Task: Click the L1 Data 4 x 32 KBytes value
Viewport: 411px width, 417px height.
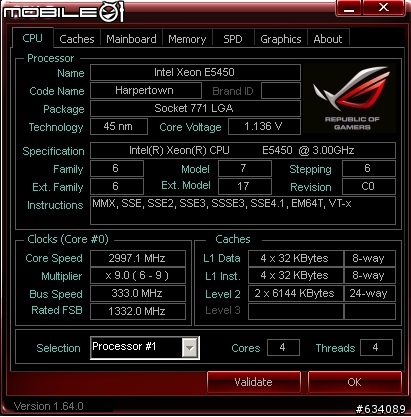Action: (296, 258)
